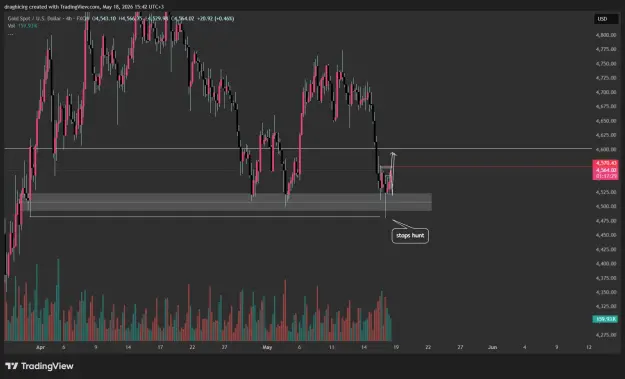Click the 4,500.00 price axis label
The image size is (625, 379).
tap(606, 206)
